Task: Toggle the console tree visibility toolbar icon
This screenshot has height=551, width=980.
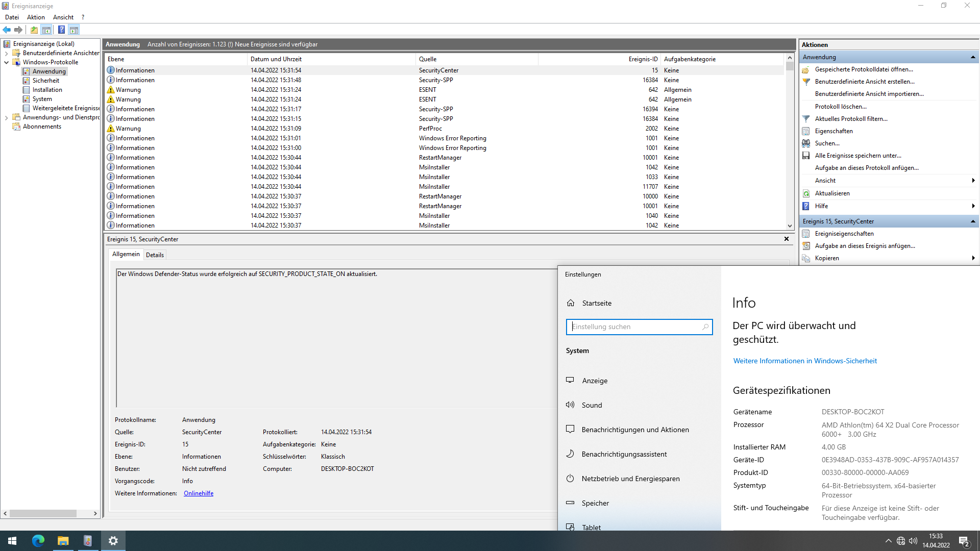Action: [47, 30]
